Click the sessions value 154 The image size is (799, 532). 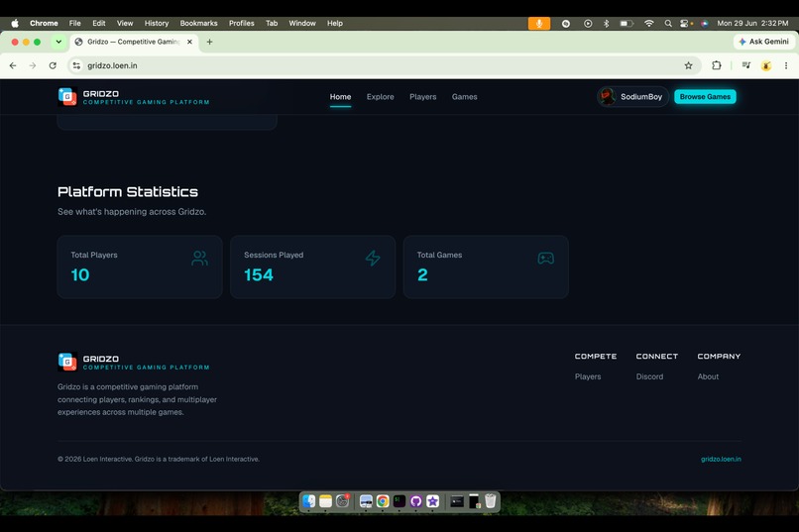(x=259, y=275)
